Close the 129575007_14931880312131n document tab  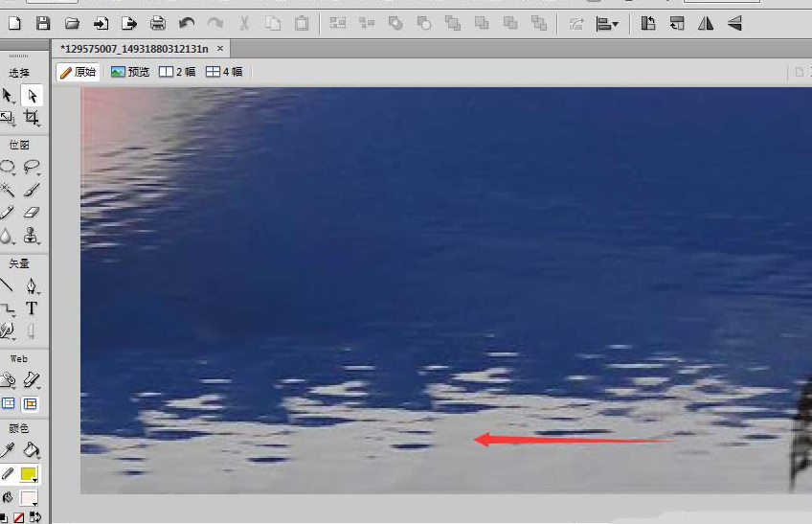tap(220, 48)
